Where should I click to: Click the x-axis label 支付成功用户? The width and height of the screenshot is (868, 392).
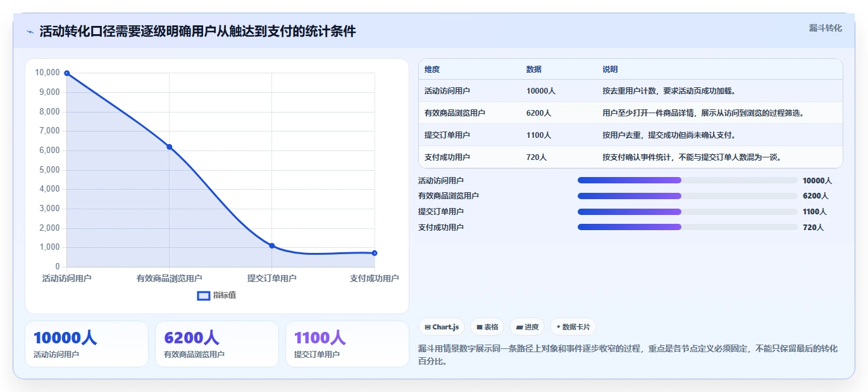(x=375, y=278)
